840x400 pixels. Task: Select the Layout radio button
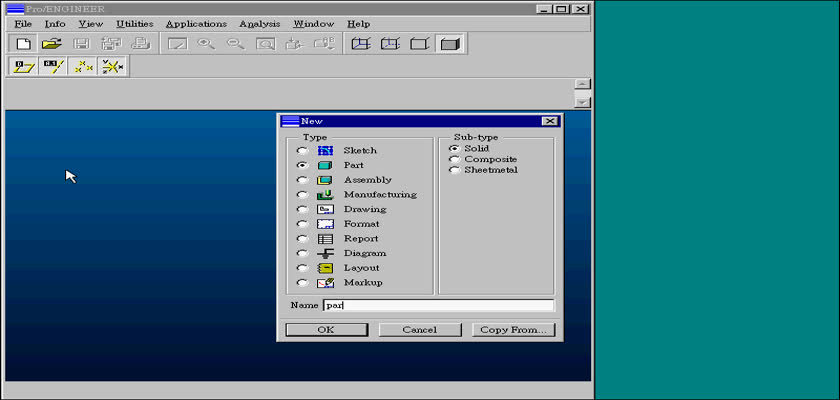tap(303, 268)
